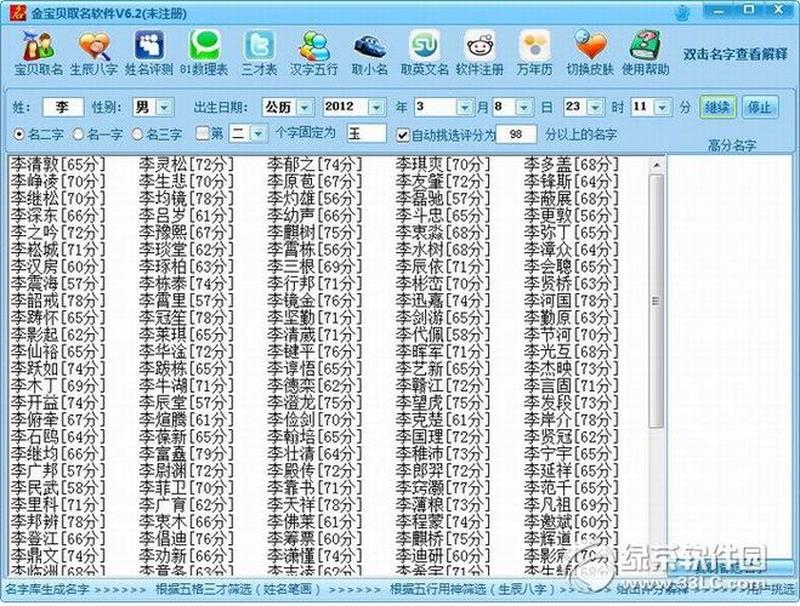The width and height of the screenshot is (800, 606).
Task: Open the 汉字五行 character elements tool
Action: click(x=314, y=53)
